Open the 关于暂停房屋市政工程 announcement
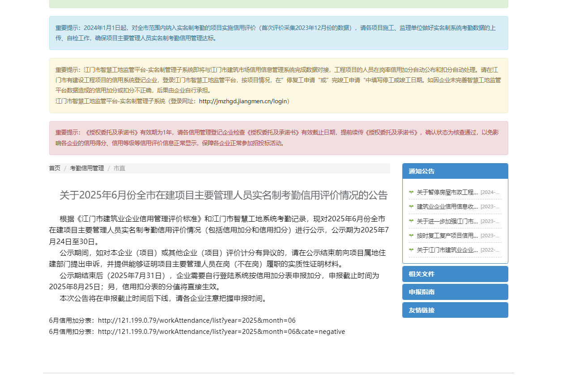The width and height of the screenshot is (588, 375). click(447, 192)
